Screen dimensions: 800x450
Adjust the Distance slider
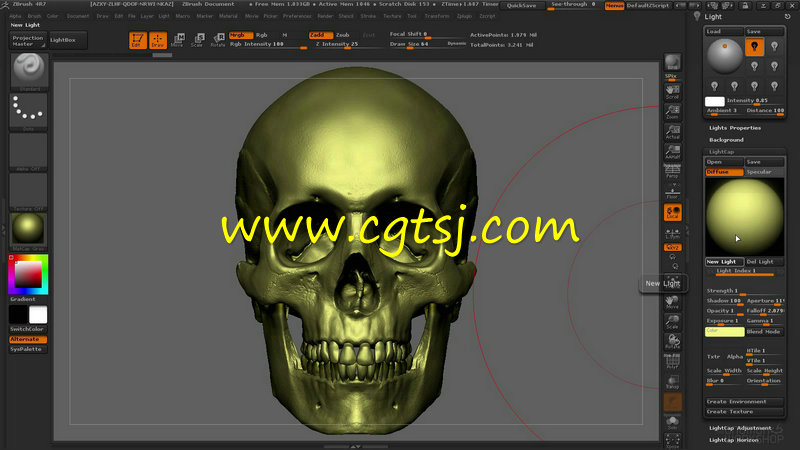click(764, 111)
